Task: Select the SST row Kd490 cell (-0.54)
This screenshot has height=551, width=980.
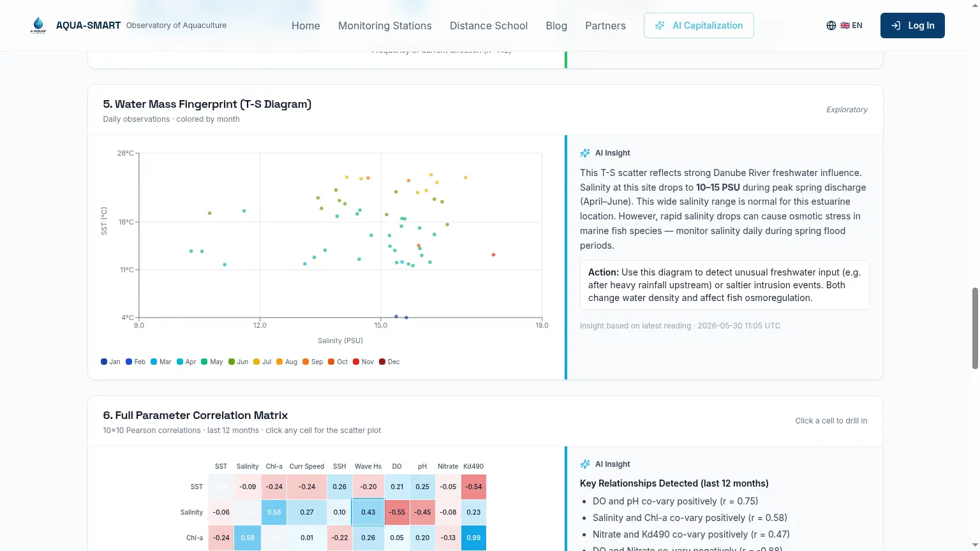Action: pyautogui.click(x=473, y=487)
